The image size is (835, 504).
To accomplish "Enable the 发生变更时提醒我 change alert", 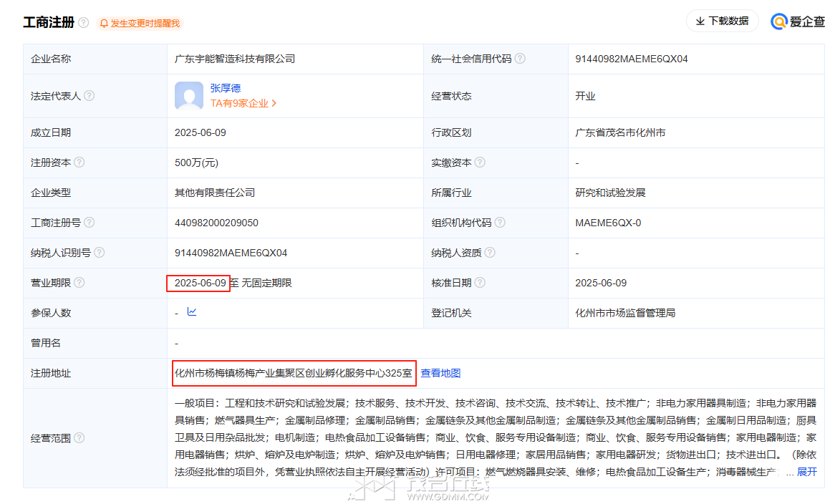I will pos(140,24).
